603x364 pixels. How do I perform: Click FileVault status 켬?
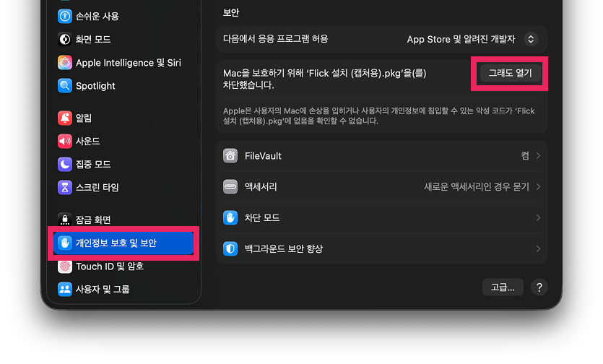(525, 156)
